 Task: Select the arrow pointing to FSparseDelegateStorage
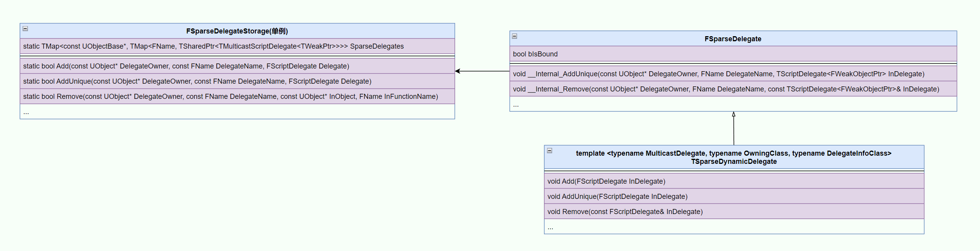click(x=482, y=71)
